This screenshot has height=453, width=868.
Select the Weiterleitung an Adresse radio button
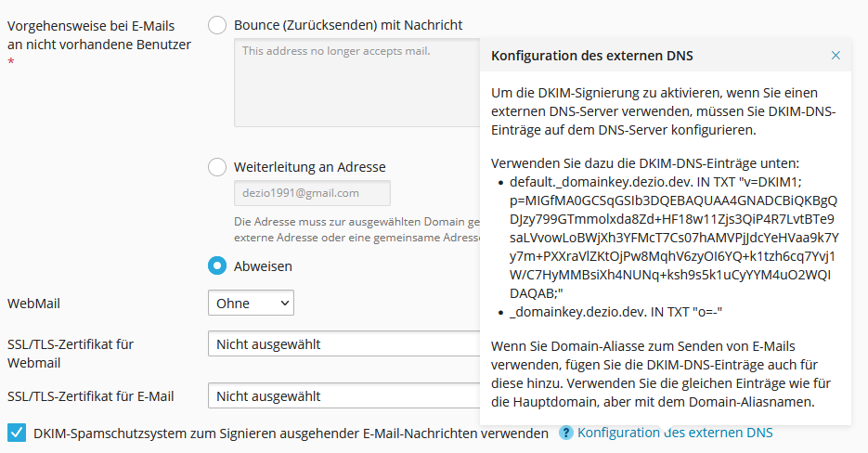click(217, 167)
